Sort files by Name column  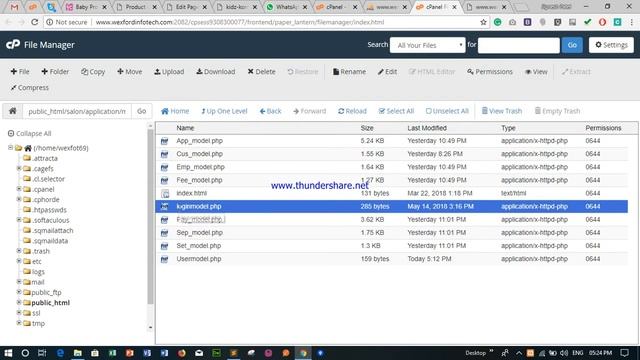pyautogui.click(x=185, y=128)
